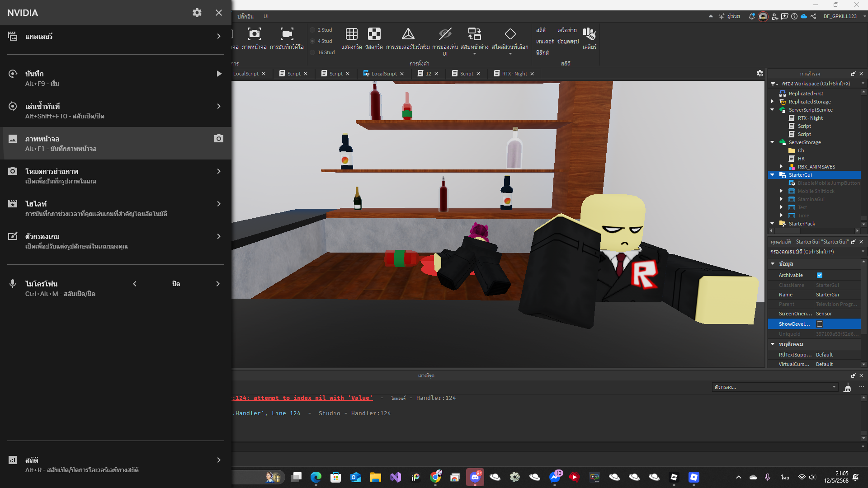The height and width of the screenshot is (488, 868).
Task: Select StarterPack in Explorer
Action: [802, 224]
